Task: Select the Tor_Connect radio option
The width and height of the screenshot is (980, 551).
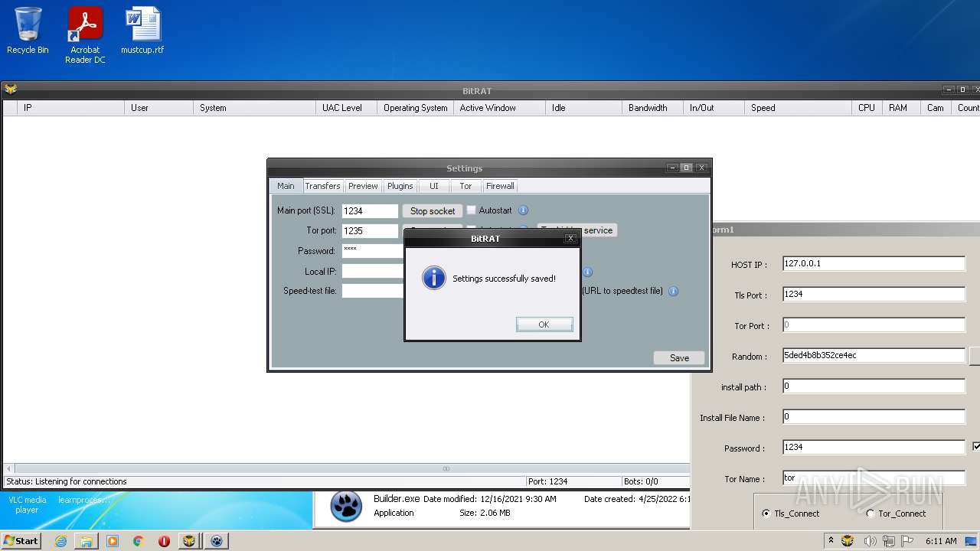Action: point(870,514)
